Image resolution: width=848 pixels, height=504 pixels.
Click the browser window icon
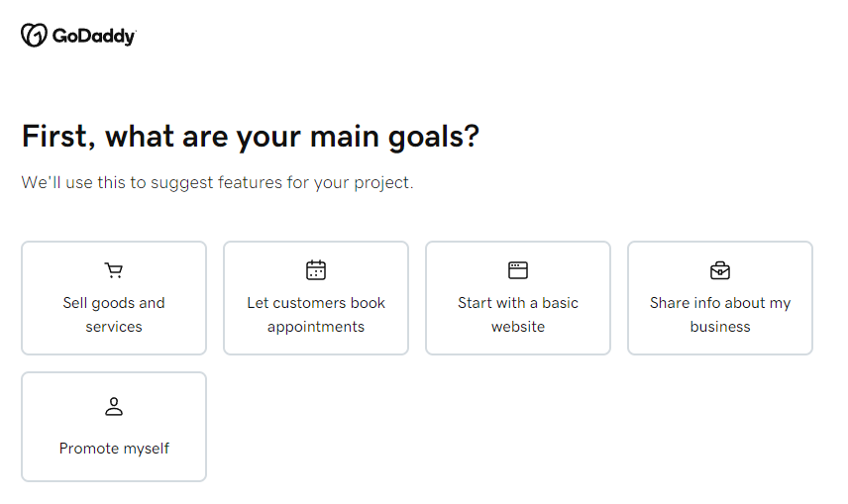[518, 270]
